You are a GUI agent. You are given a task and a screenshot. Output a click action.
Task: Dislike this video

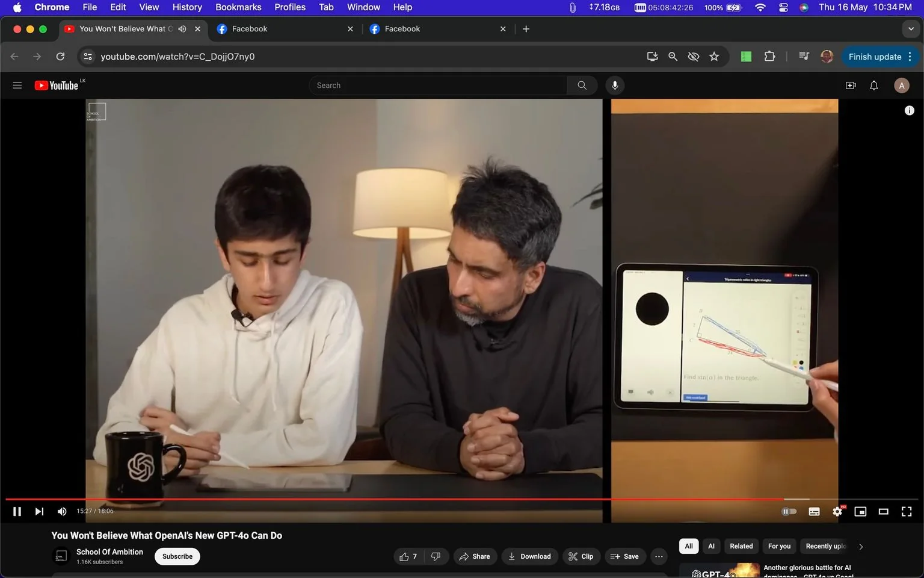tap(436, 556)
